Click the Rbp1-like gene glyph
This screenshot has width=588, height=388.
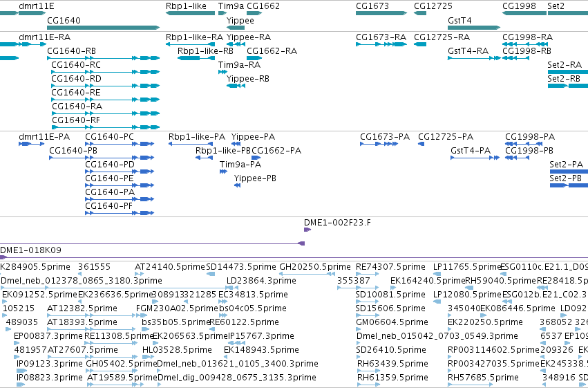coord(191,13)
